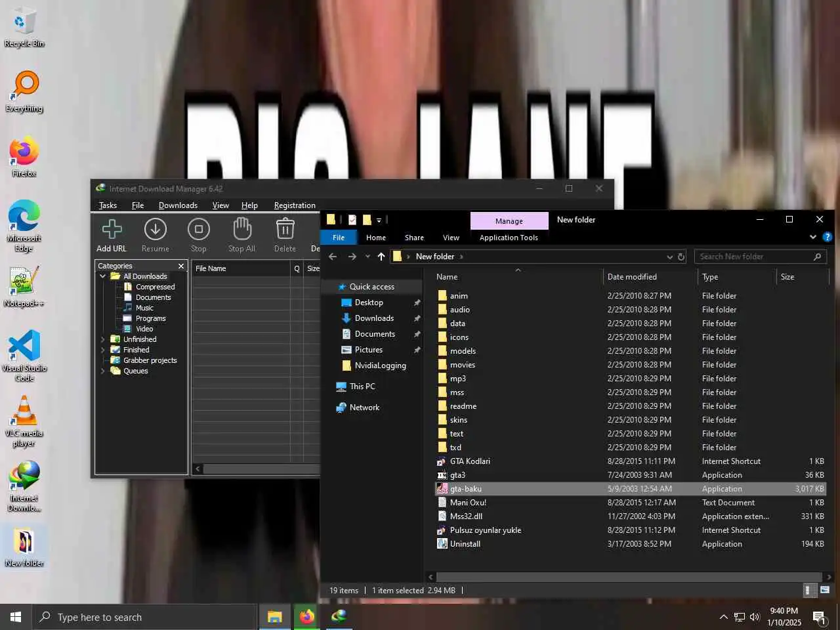Image resolution: width=840 pixels, height=630 pixels.
Task: Collapse the All Downloads category tree
Action: coord(103,276)
